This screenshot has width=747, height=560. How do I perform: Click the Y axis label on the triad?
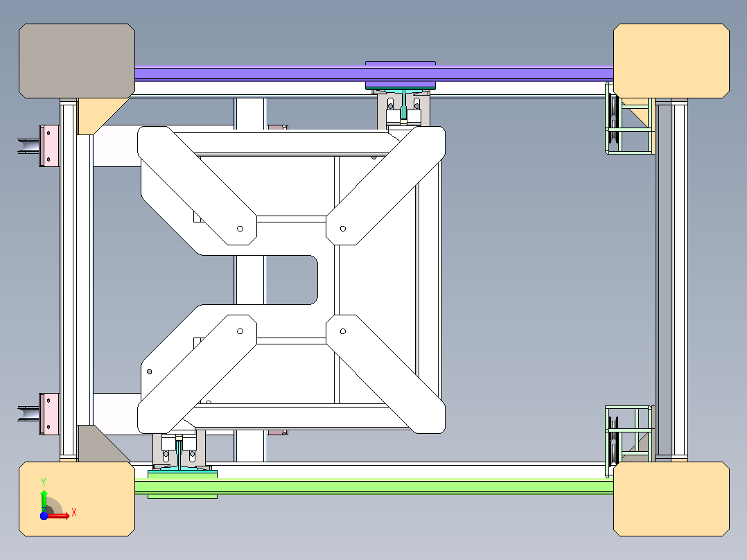pos(44,482)
